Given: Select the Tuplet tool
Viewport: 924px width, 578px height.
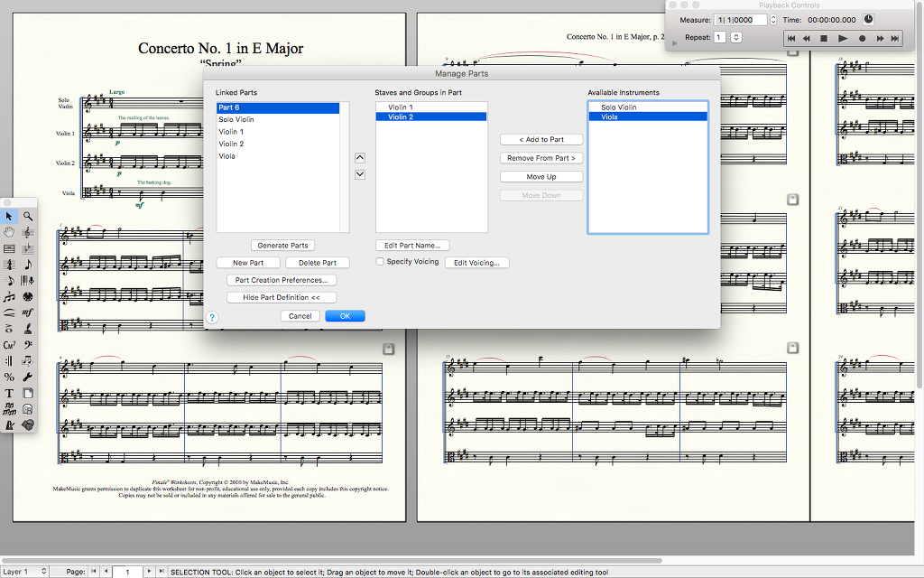Looking at the screenshot, I should [9, 296].
